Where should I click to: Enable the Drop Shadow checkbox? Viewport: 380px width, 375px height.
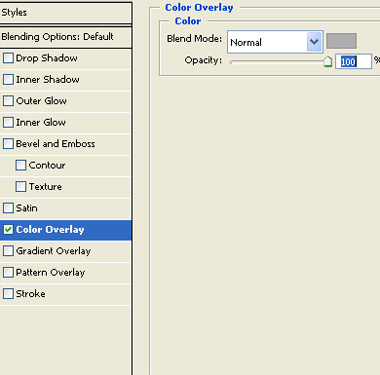click(8, 58)
